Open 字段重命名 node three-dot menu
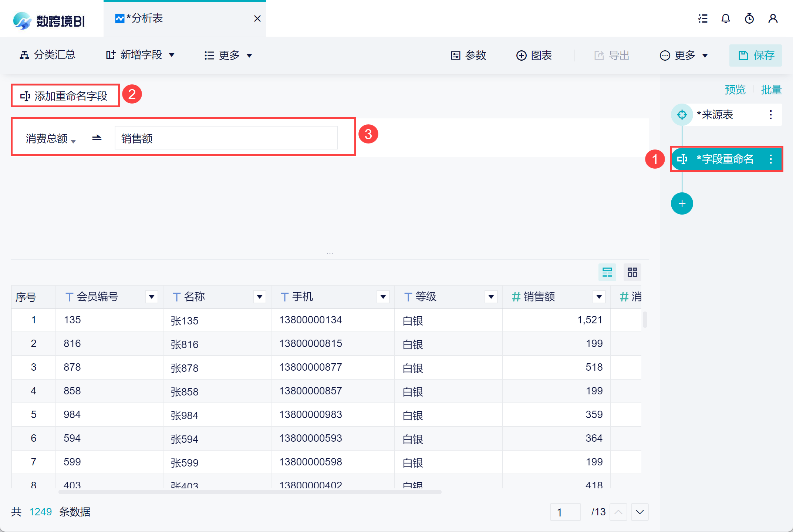The image size is (793, 532). coord(771,159)
